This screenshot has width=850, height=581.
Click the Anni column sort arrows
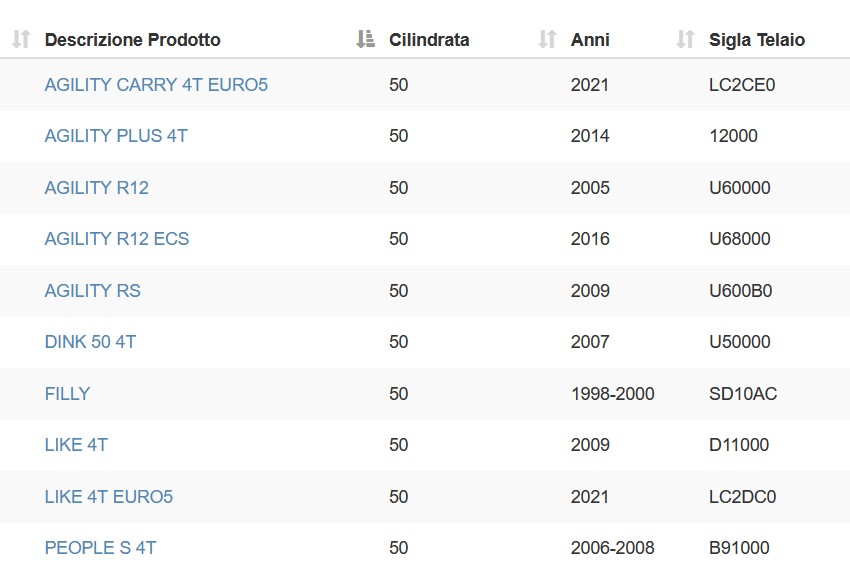[548, 39]
